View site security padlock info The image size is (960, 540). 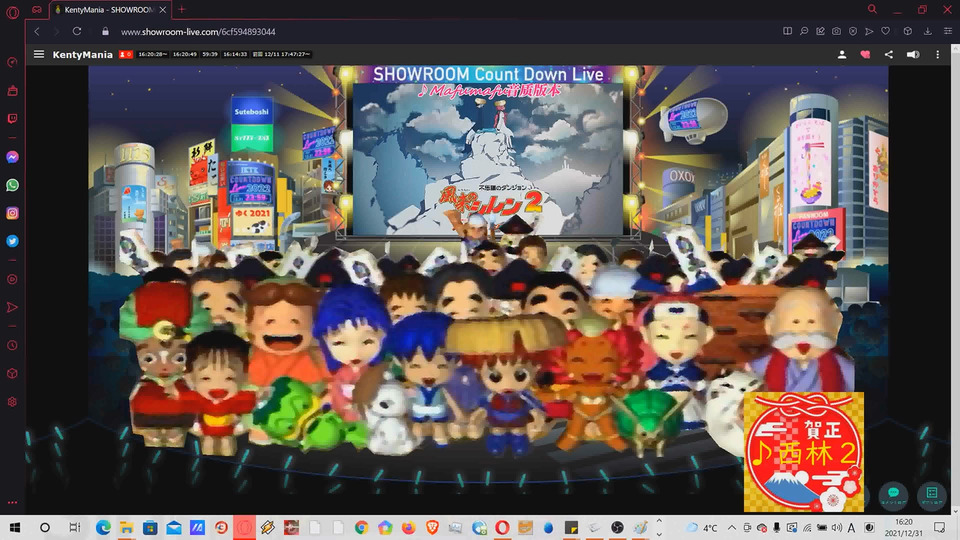[x=105, y=31]
